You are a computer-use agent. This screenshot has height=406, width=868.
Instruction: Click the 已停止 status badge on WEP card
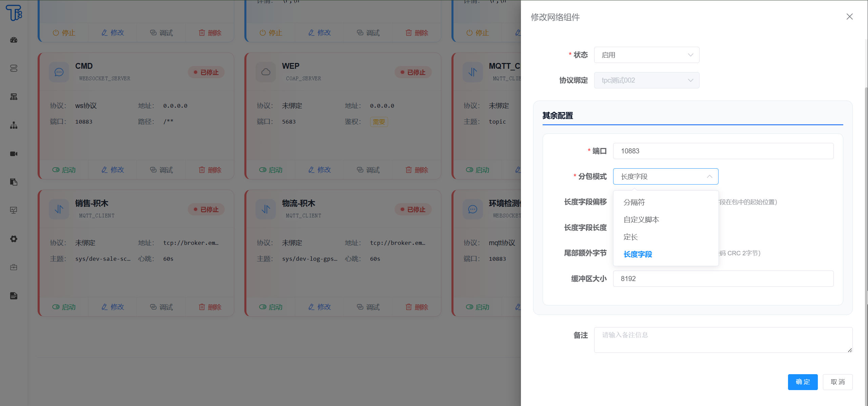point(413,72)
